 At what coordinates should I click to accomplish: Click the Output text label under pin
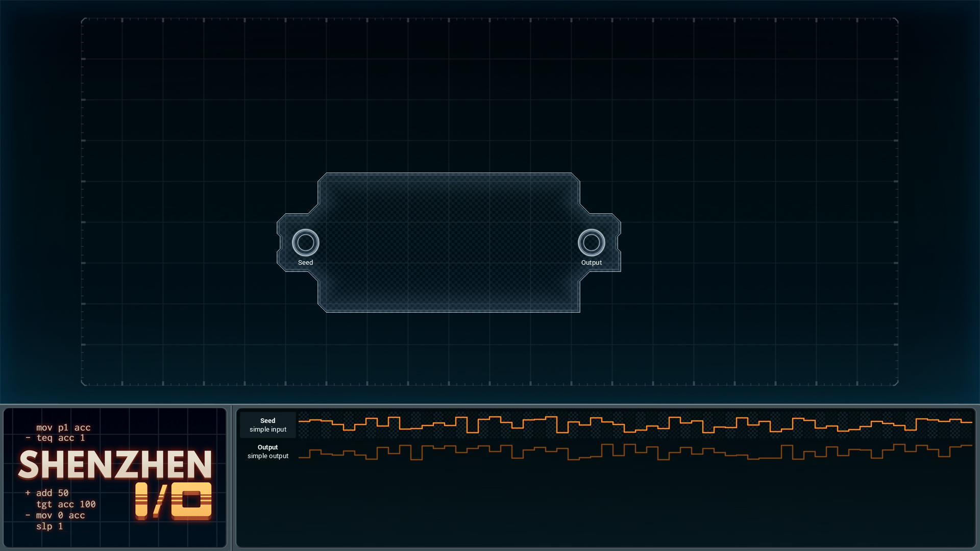(x=591, y=263)
